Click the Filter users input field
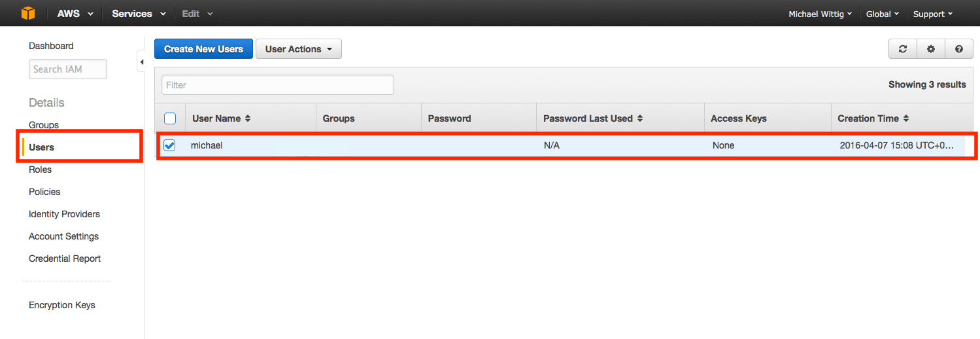 pos(277,85)
